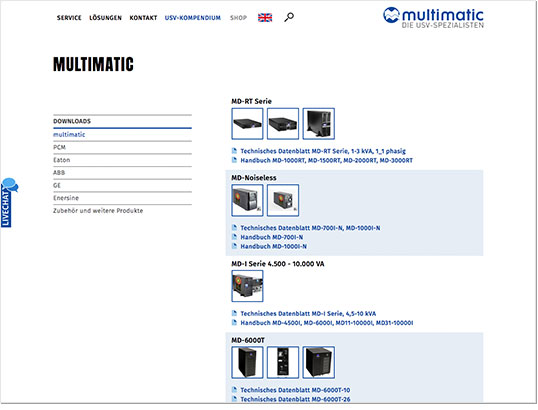Viewport: 538px width, 410px height.
Task: Select Eaton in the downloads sidebar
Action: (61, 160)
